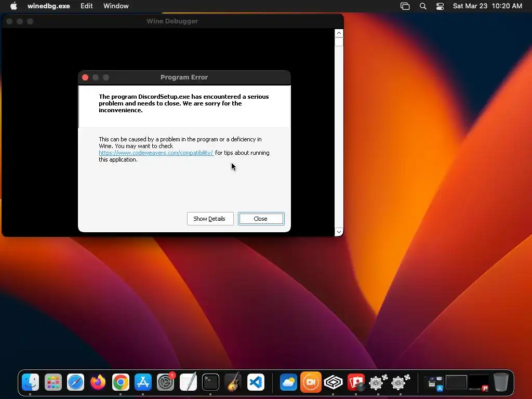The image size is (532, 399).
Task: Click the Program Error title bar
Action: (184, 77)
